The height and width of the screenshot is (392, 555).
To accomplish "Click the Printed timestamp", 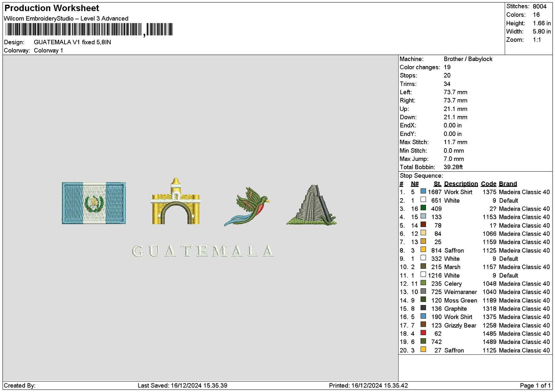I will tap(368, 385).
